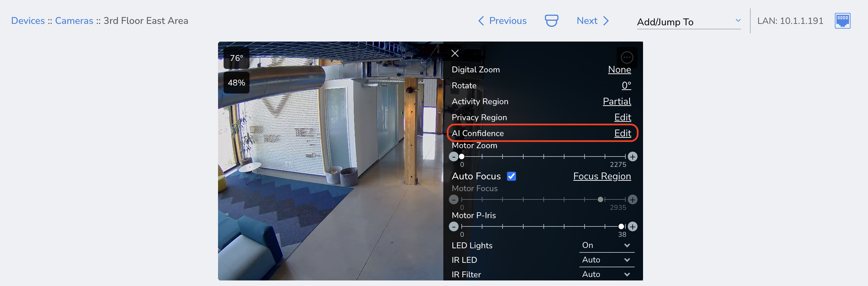The width and height of the screenshot is (868, 286).
Task: Increase Motor Focus with the plus button
Action: [x=633, y=200]
